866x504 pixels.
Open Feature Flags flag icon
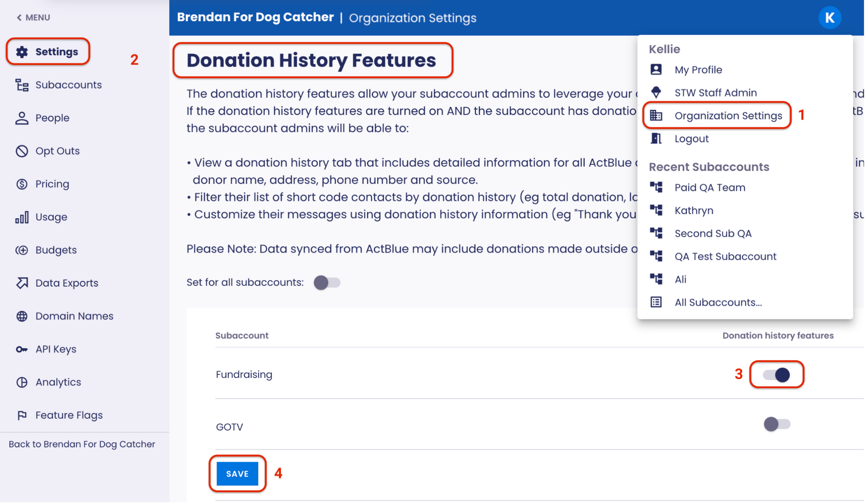coord(22,415)
